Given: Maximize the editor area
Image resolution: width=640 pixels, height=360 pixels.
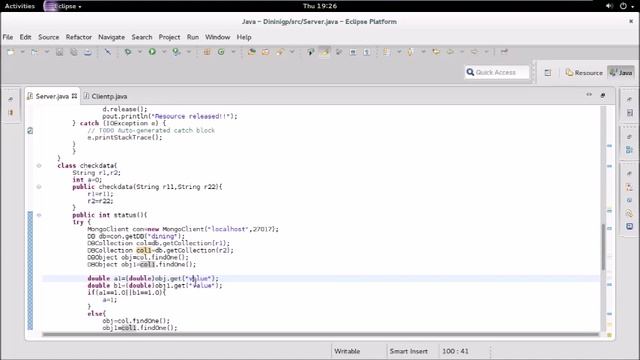Looking at the screenshot, I should [603, 95].
